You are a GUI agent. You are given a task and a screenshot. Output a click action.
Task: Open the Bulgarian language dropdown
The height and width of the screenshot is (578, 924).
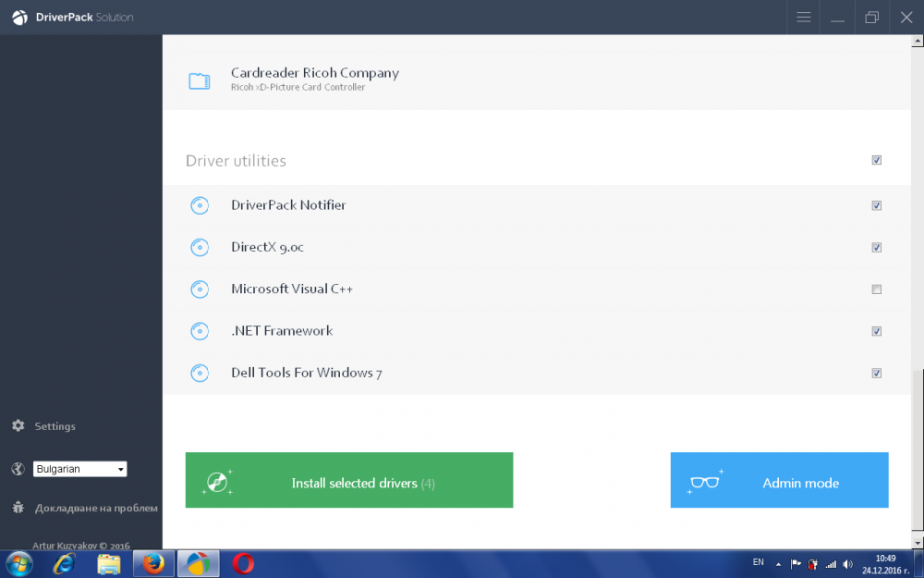click(80, 469)
